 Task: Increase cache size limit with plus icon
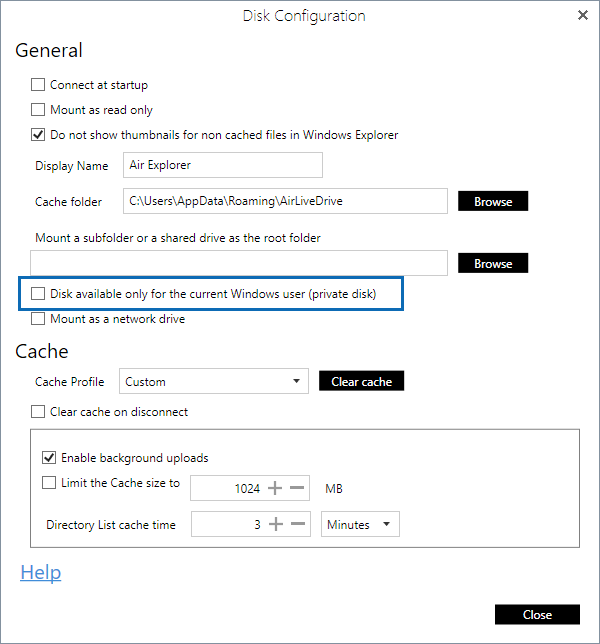pyautogui.click(x=277, y=488)
